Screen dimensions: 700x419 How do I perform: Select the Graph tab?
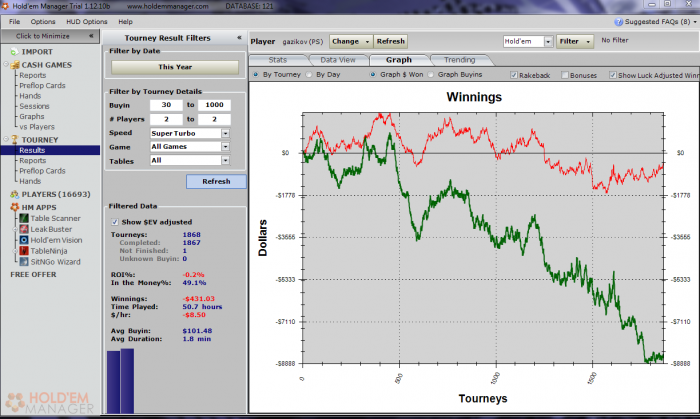point(399,60)
